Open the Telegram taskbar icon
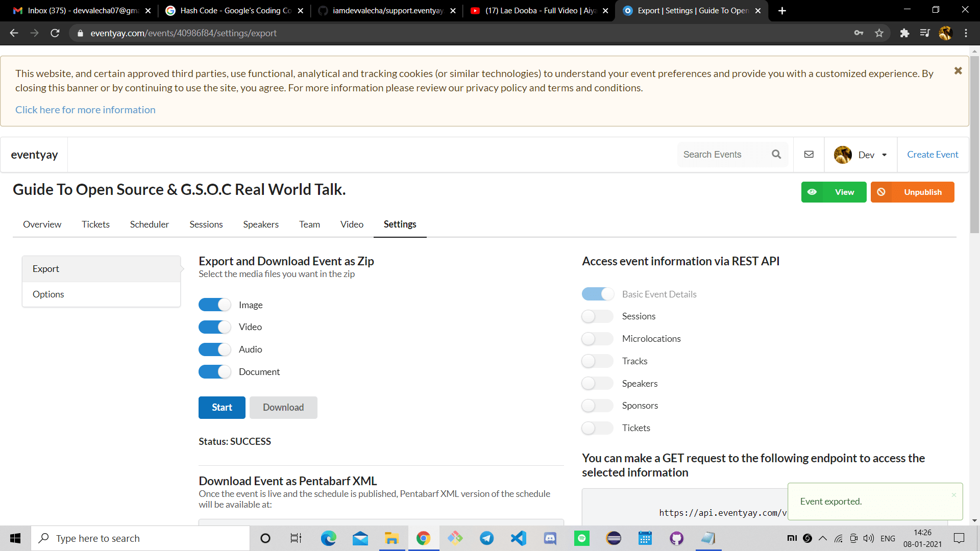The image size is (980, 551). pos(486,538)
